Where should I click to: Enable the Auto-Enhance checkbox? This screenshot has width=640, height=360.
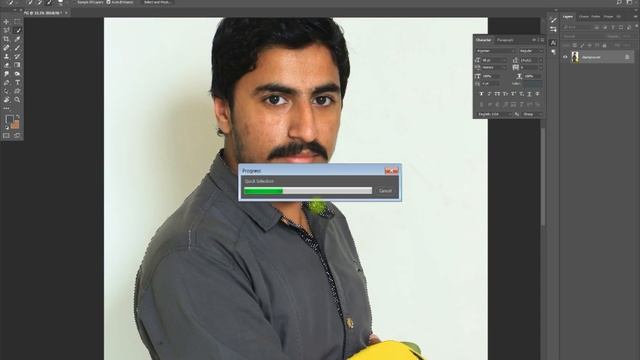(x=109, y=2)
